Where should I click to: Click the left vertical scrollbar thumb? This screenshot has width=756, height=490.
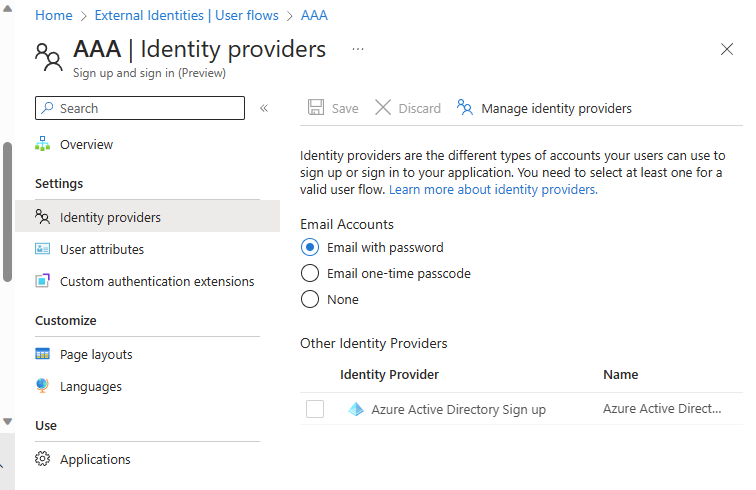pos(7,211)
